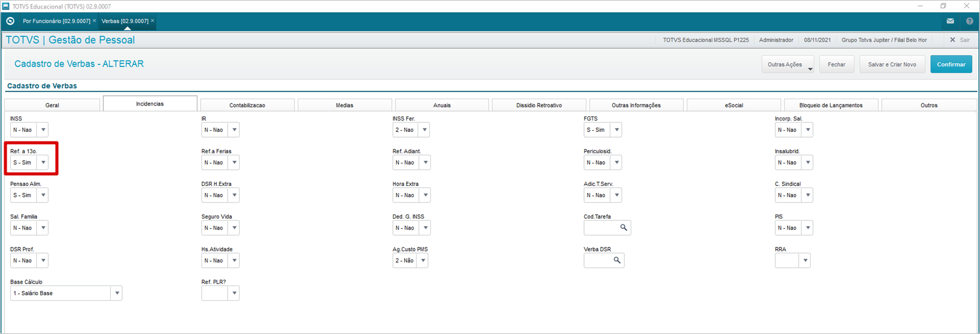Click the Verba DSR input field

point(604,261)
